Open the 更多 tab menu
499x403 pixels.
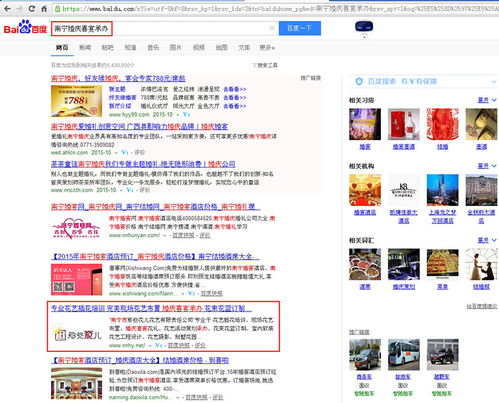267,48
